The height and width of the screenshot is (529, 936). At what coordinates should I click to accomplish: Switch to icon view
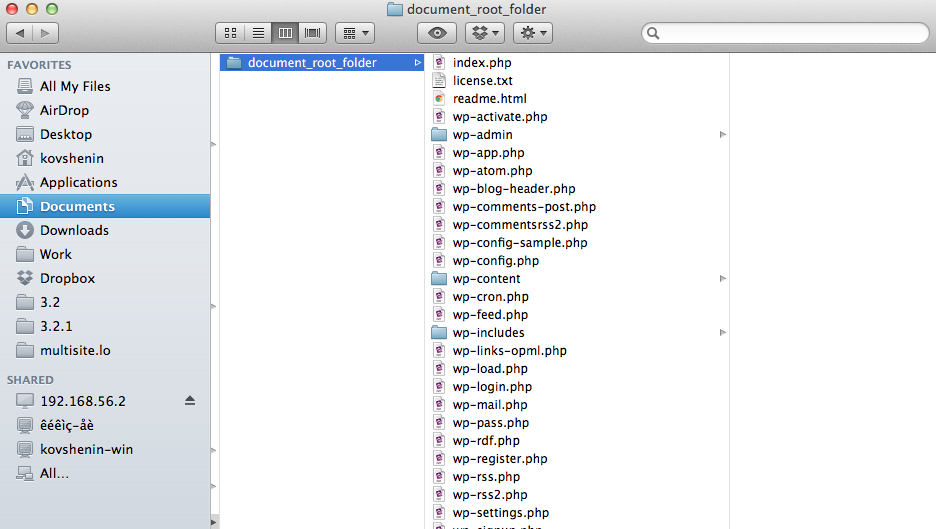coord(230,33)
